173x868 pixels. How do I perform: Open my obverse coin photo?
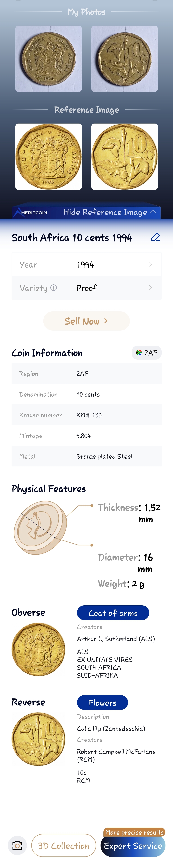[49, 59]
